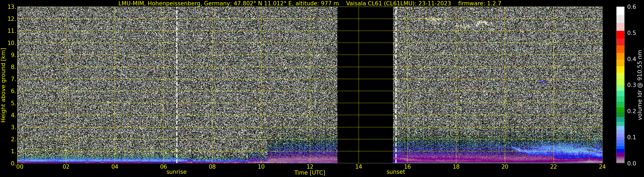This screenshot has height=177, width=644.
Task: Click the time axis tick label '10'
Action: [x=261, y=167]
